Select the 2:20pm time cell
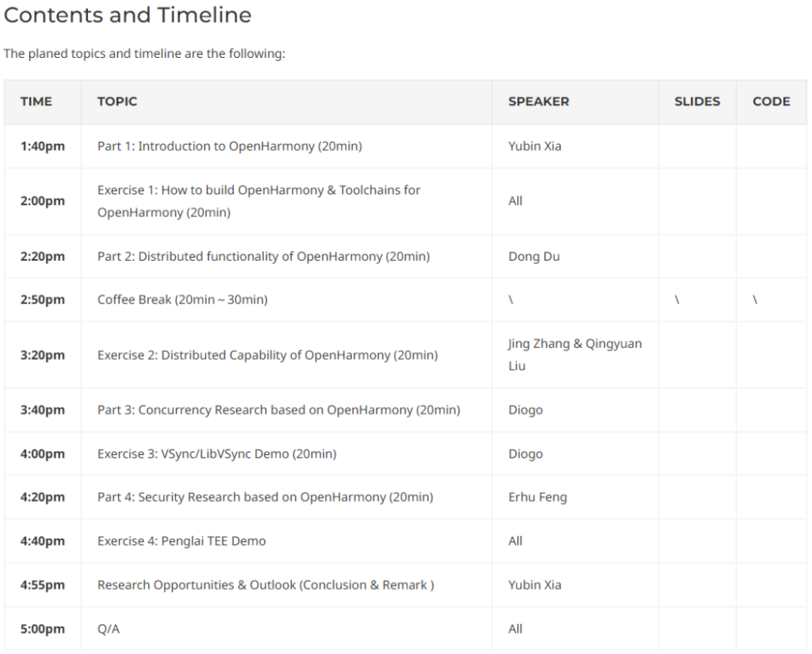This screenshot has width=812, height=654. pyautogui.click(x=42, y=256)
